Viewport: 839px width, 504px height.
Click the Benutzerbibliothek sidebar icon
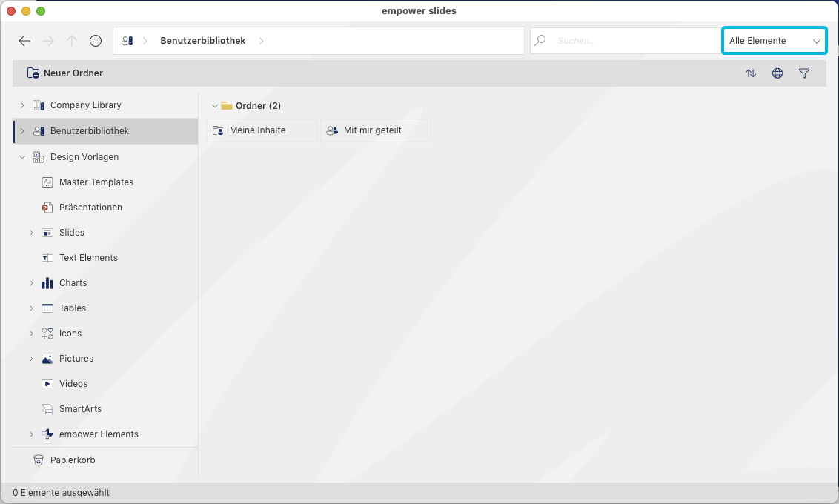(x=39, y=131)
